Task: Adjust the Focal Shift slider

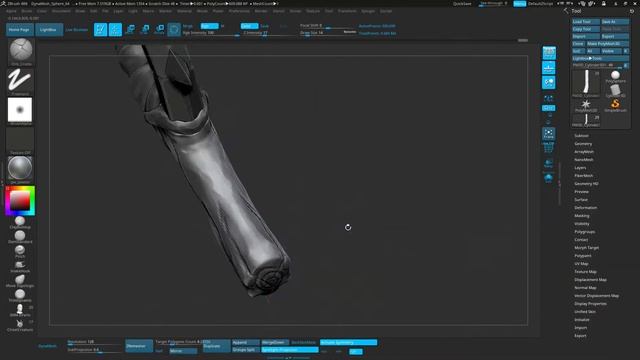Action: pyautogui.click(x=328, y=26)
